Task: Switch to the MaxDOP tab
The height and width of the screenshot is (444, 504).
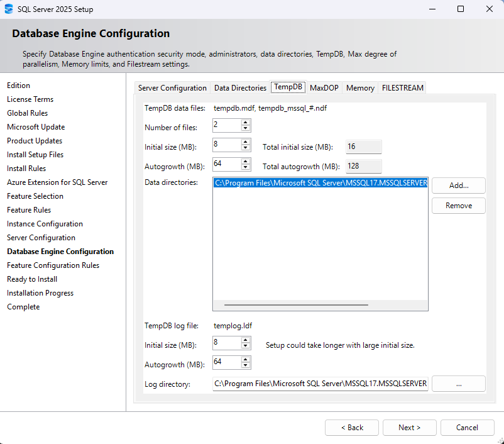Action: click(x=324, y=87)
